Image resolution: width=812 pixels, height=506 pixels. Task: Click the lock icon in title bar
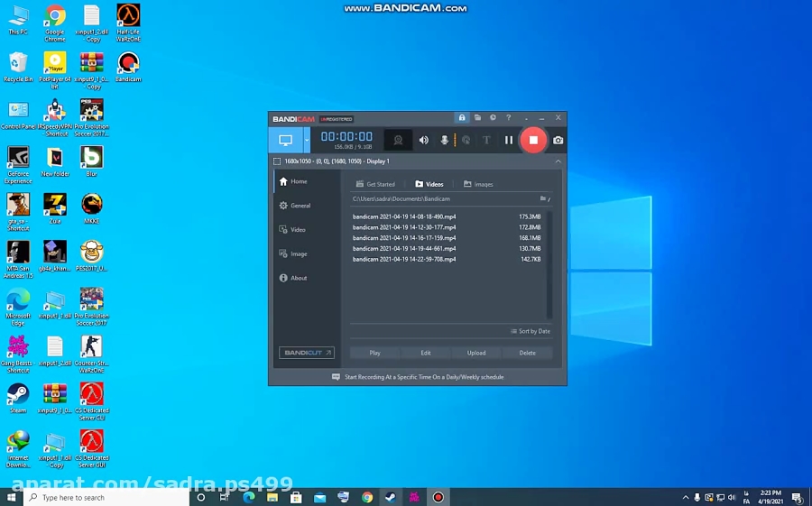[462, 118]
